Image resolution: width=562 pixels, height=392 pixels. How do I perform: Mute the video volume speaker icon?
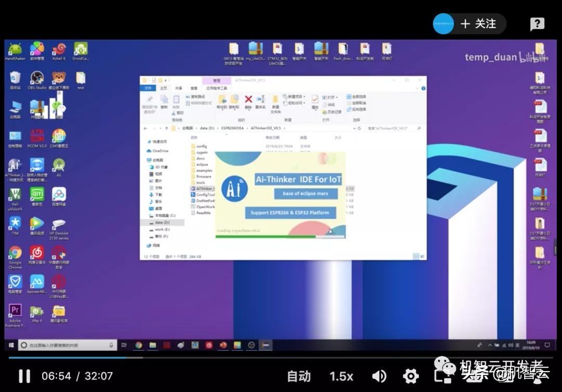coord(379,376)
